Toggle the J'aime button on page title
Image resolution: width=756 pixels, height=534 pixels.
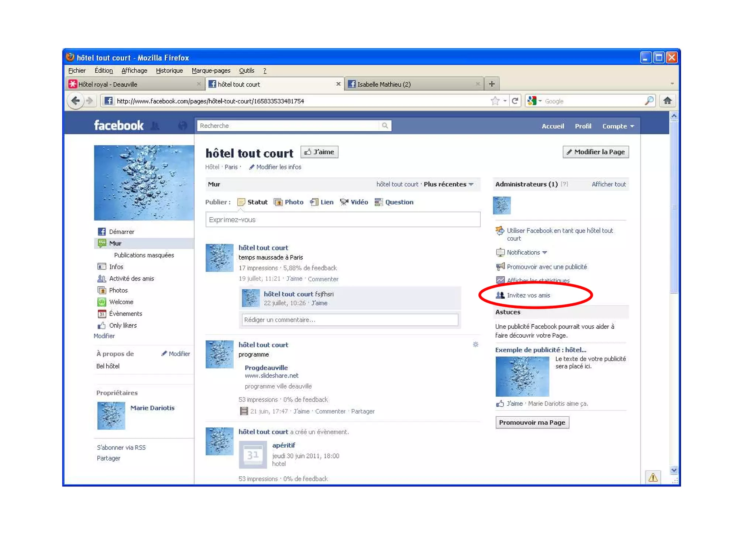pos(319,152)
